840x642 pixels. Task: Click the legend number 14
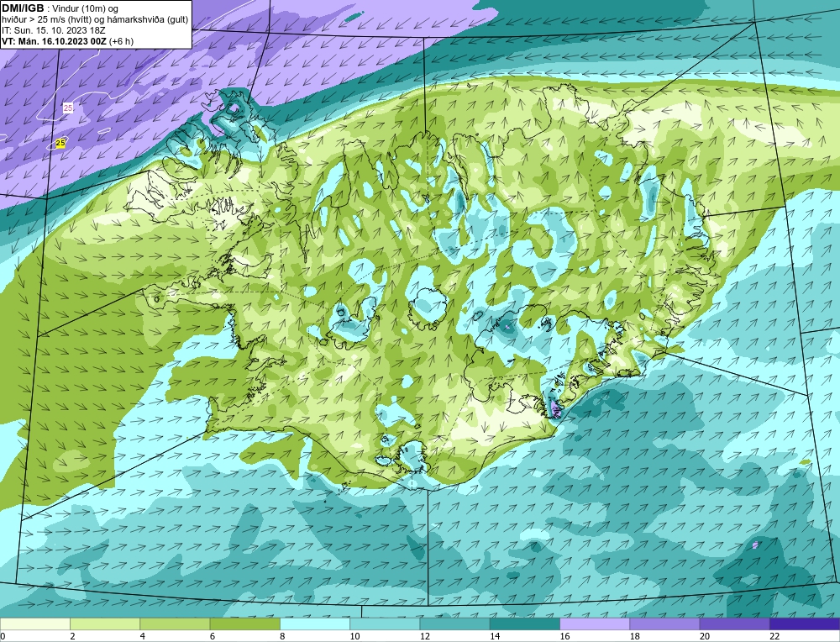[x=495, y=636]
